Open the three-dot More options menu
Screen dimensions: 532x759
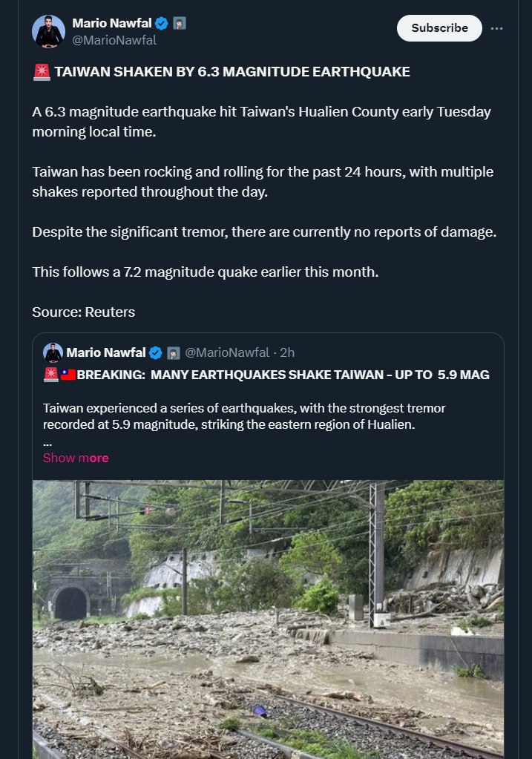coord(497,28)
